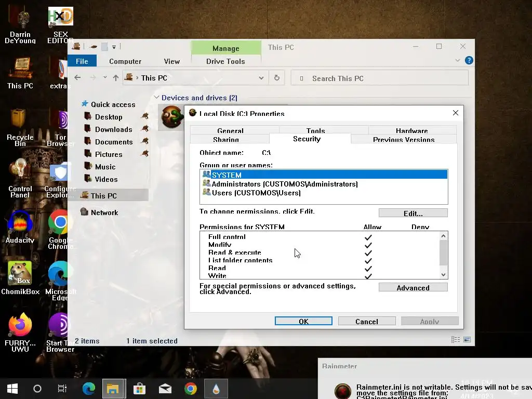
Task: Open the View ribbon tab
Action: click(x=171, y=61)
